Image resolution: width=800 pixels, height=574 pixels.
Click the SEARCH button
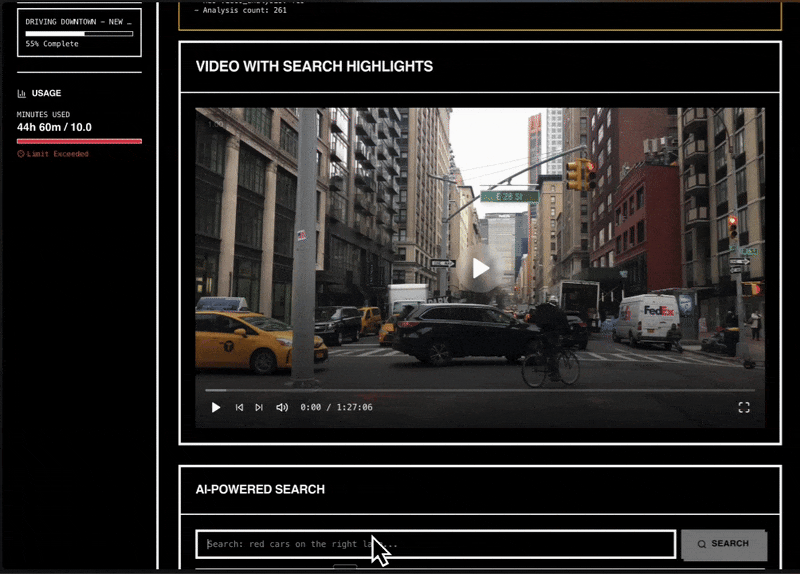click(x=723, y=544)
